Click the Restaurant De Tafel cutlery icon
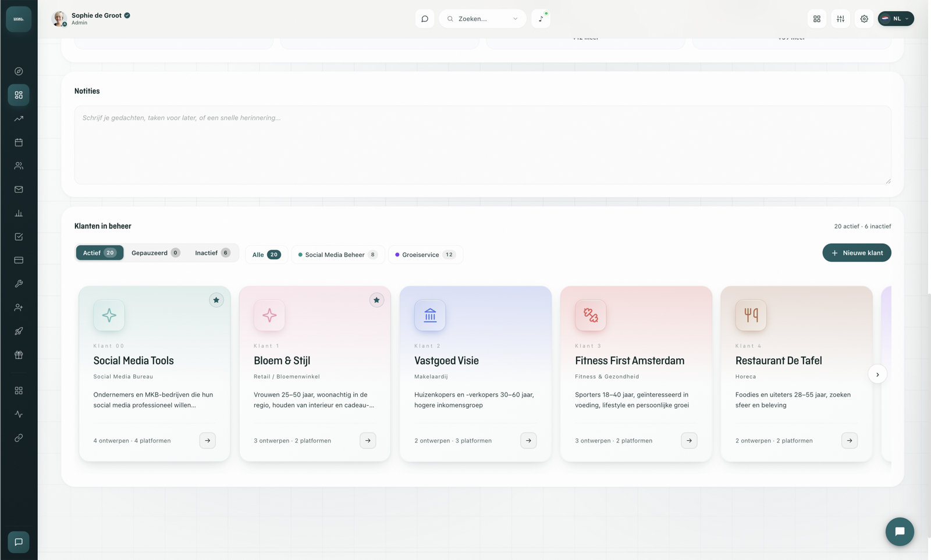Image resolution: width=931 pixels, height=560 pixels. pos(751,315)
